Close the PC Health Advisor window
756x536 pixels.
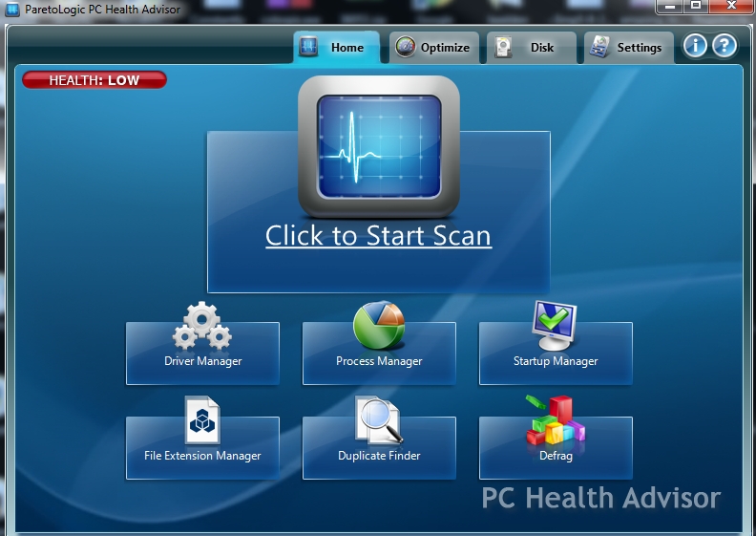tap(730, 6)
